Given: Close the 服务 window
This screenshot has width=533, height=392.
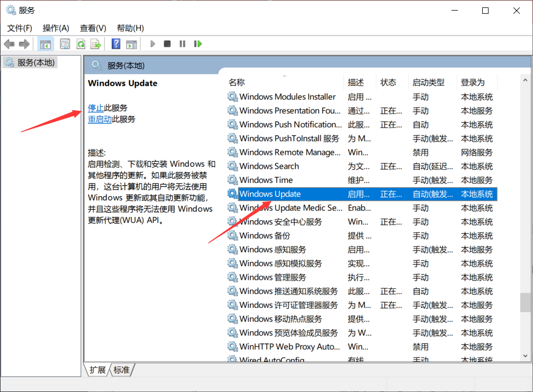Looking at the screenshot, I should click(x=517, y=11).
